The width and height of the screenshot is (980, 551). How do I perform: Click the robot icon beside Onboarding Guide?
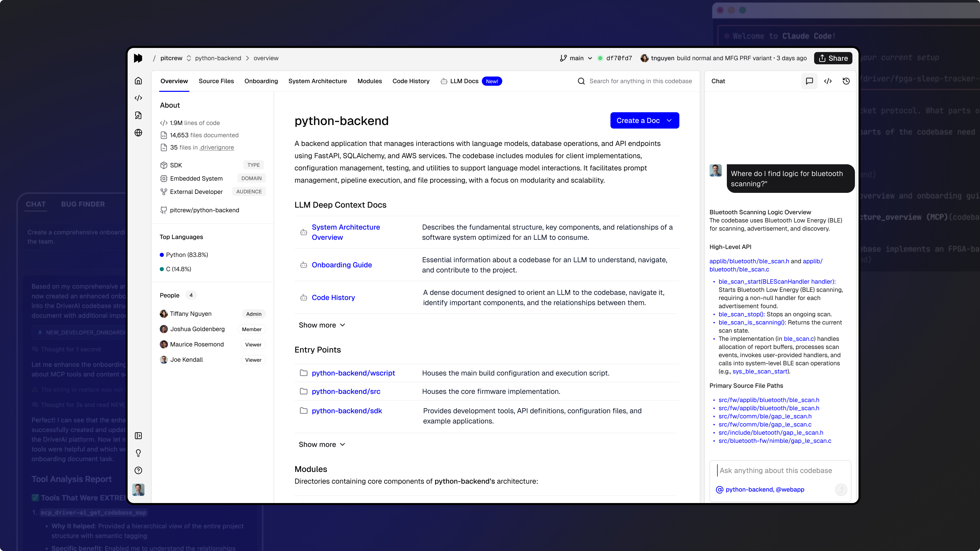click(304, 265)
